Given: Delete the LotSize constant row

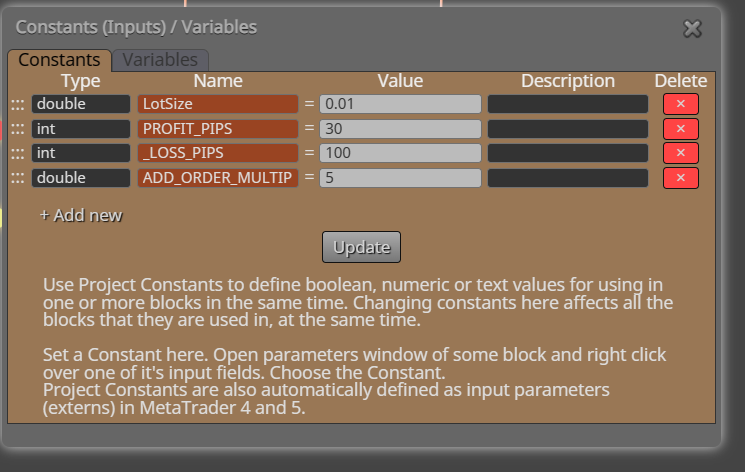Looking at the screenshot, I should click(680, 104).
